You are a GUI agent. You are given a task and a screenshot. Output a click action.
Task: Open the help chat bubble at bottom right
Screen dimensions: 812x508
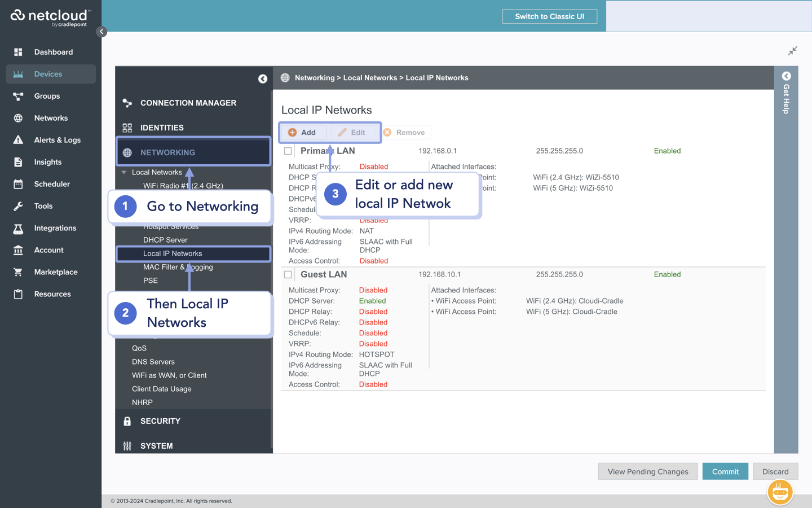[780, 492]
